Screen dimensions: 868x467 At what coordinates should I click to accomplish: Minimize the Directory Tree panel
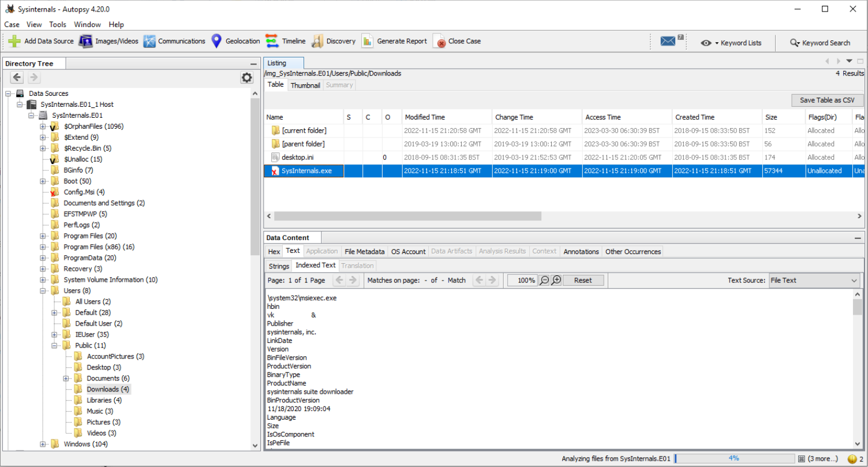(253, 64)
